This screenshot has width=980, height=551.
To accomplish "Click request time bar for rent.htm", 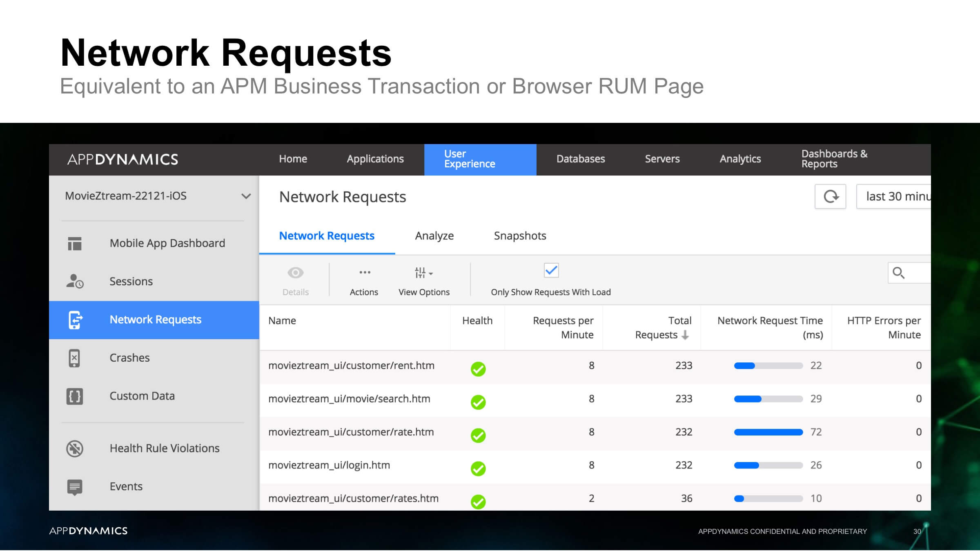I will [768, 366].
